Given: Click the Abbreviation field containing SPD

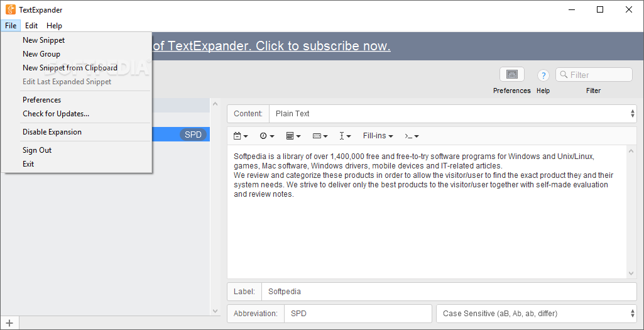Looking at the screenshot, I should coord(358,314).
